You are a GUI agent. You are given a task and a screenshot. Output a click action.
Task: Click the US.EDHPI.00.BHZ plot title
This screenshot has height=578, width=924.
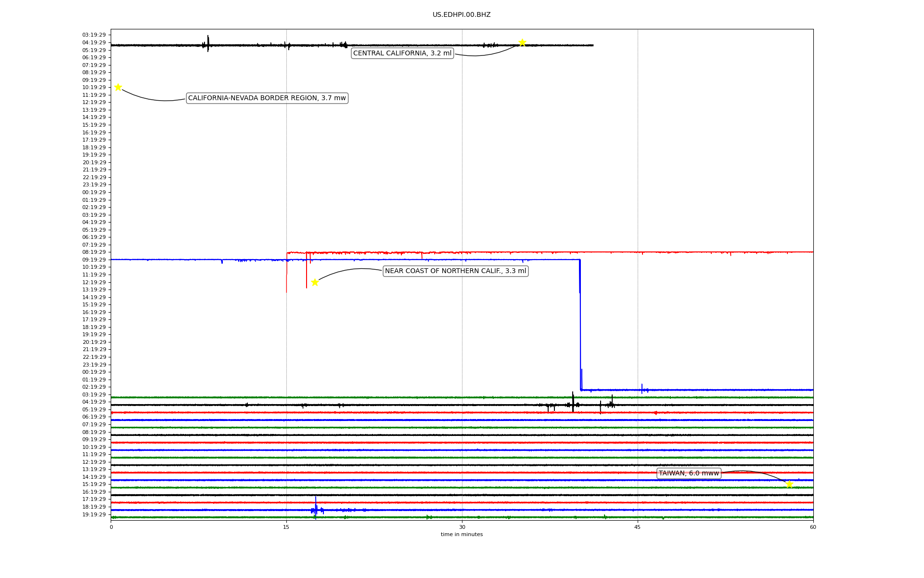click(x=462, y=15)
